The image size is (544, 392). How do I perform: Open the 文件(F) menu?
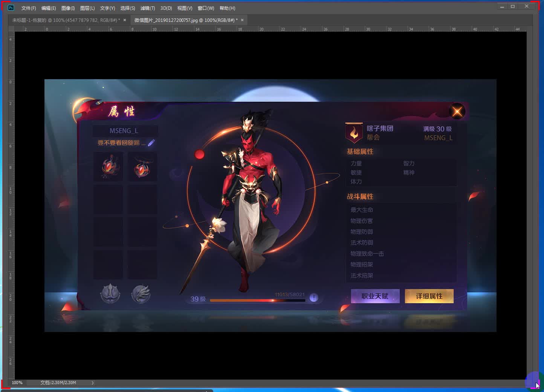29,8
